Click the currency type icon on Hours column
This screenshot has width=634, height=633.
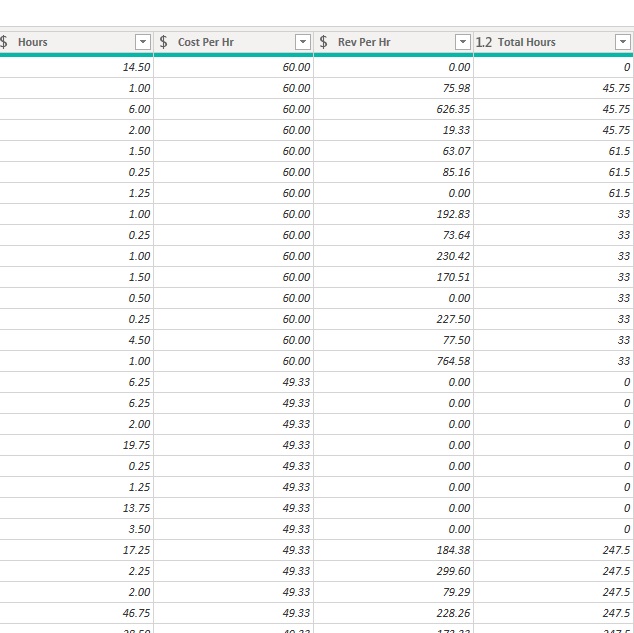coord(4,42)
